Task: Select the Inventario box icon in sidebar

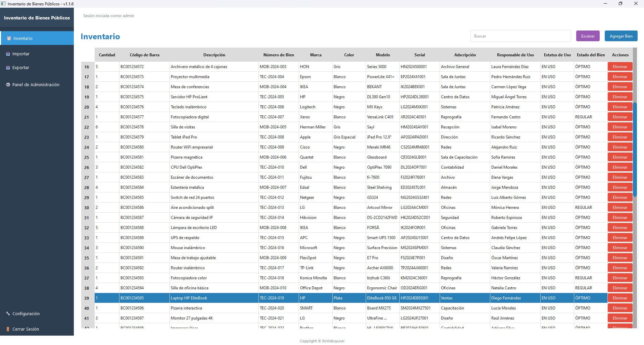Action: point(8,38)
